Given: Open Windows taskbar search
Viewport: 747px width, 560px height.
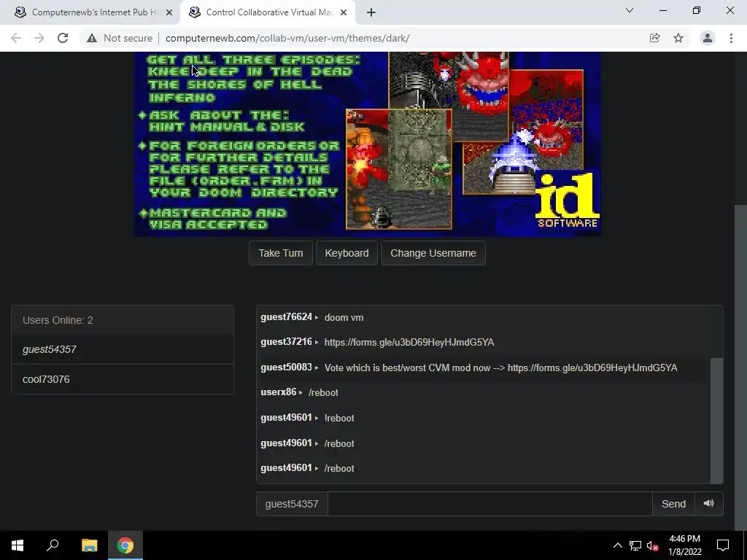Looking at the screenshot, I should coord(53,545).
